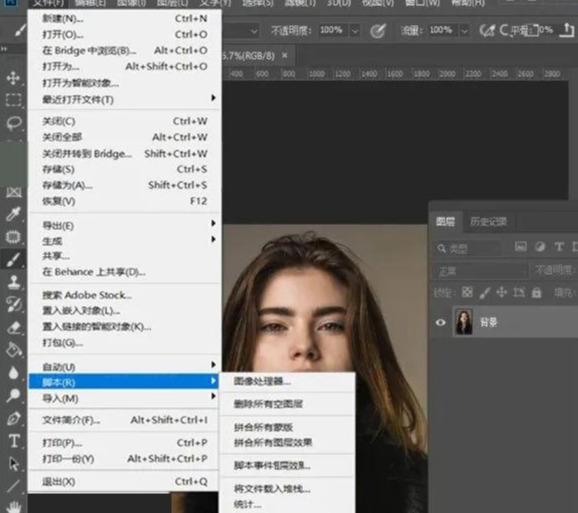
Task: Select the Spot Healing Brush tool
Action: pos(13,237)
